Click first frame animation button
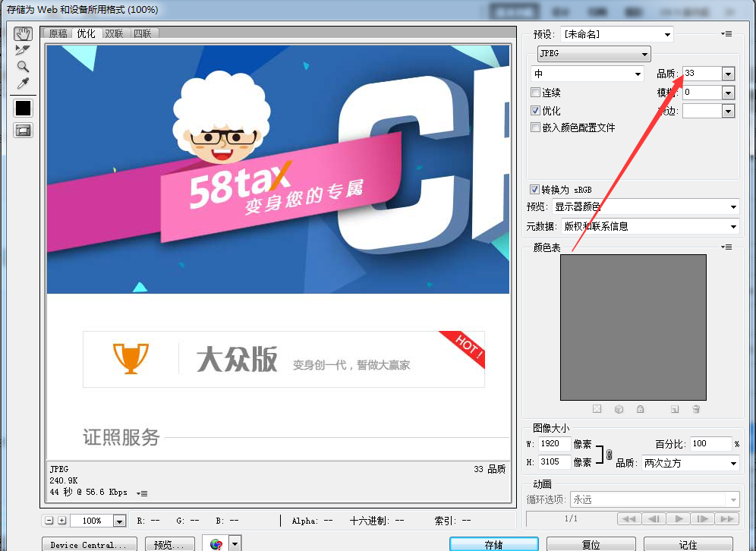The width and height of the screenshot is (756, 551). click(629, 518)
